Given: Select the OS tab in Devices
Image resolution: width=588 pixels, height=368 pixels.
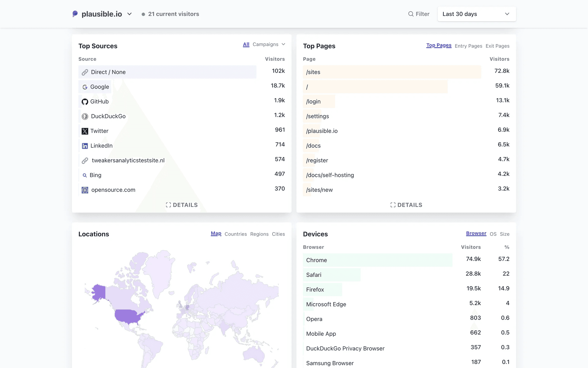Looking at the screenshot, I should (493, 234).
